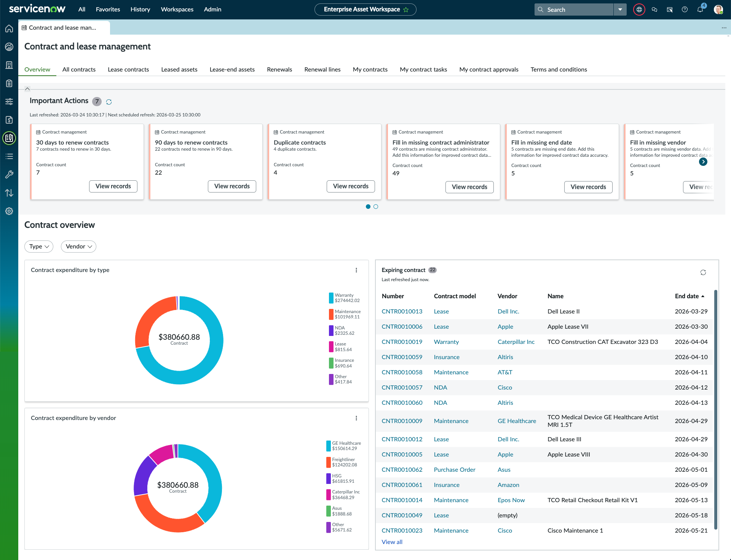731x560 pixels.
Task: Open the dashboard gauge icon in sidebar
Action: (x=9, y=47)
